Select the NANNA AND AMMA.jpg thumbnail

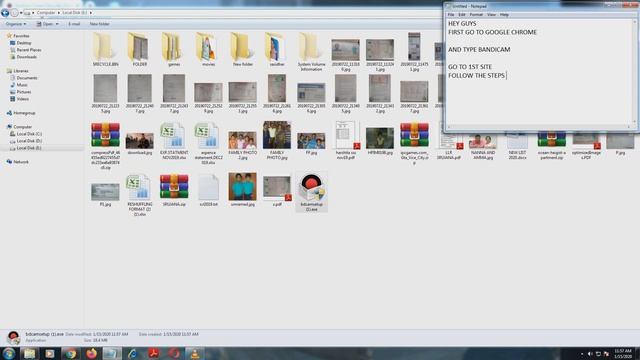(483, 141)
